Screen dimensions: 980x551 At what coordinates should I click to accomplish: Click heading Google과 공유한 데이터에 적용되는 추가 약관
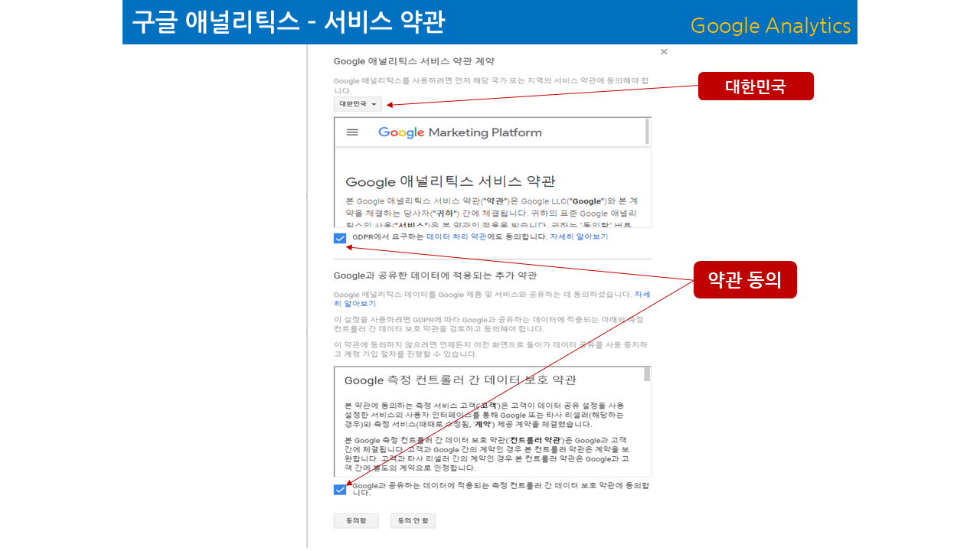435,275
